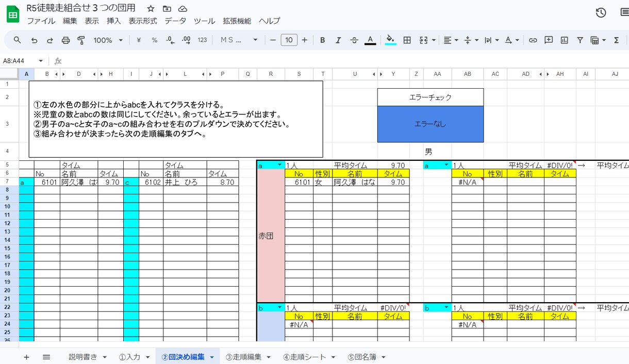Open the ②団決め編集 tab options arrow
629x364 pixels.
tap(212, 357)
